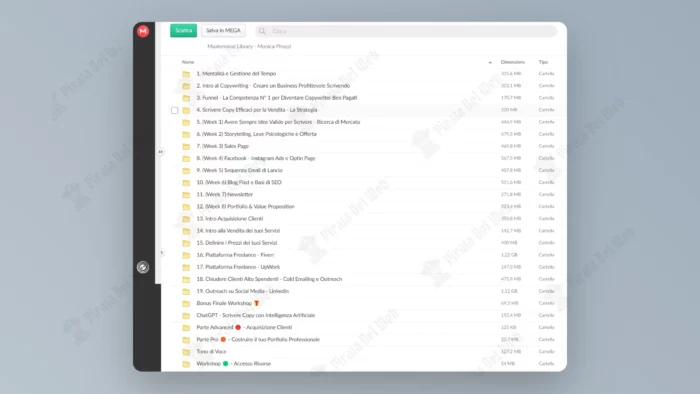Click the search magnifier icon
Viewport: 700px width, 394px height.
point(262,31)
